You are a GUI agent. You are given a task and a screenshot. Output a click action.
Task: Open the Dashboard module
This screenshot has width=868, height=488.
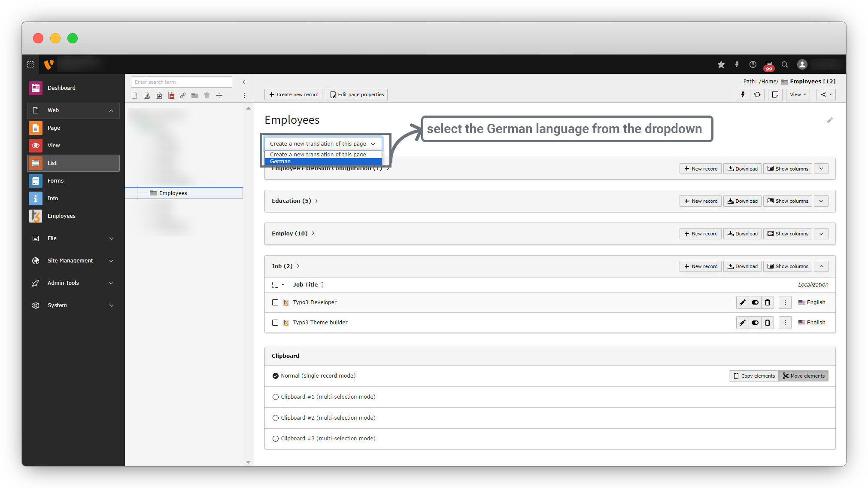[x=61, y=88]
